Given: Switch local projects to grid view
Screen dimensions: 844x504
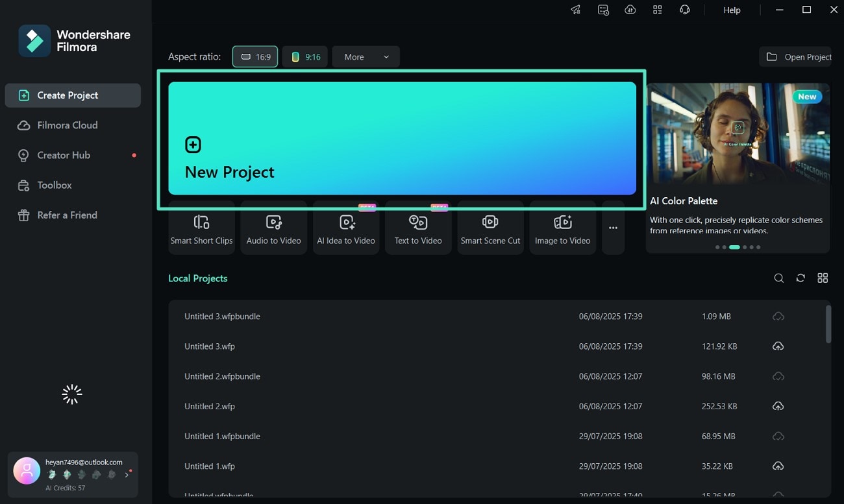Looking at the screenshot, I should click(x=823, y=278).
